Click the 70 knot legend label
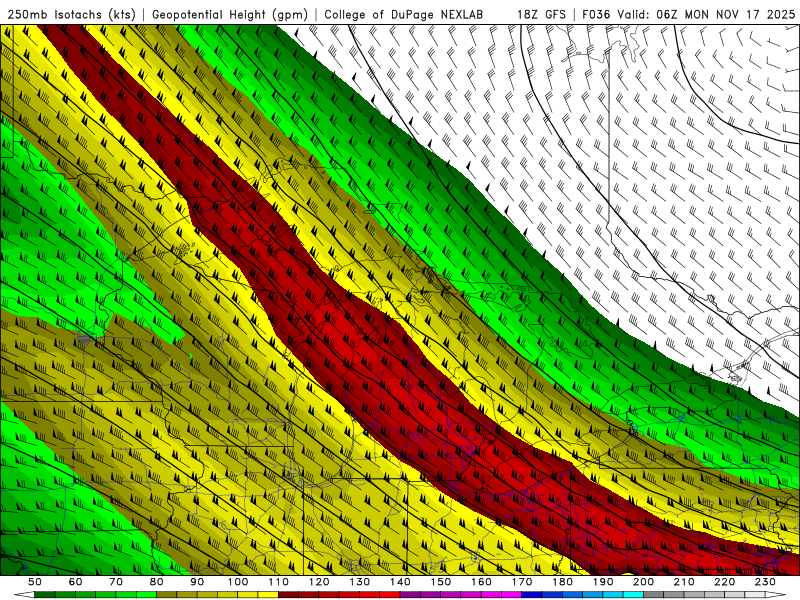 (116, 582)
